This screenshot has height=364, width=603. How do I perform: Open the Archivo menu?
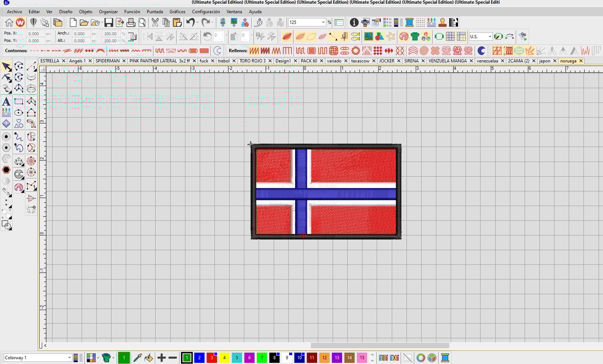14,12
